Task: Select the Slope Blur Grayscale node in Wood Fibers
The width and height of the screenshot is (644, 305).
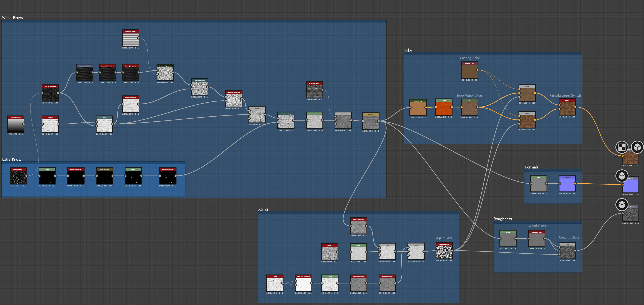Action: tap(234, 99)
